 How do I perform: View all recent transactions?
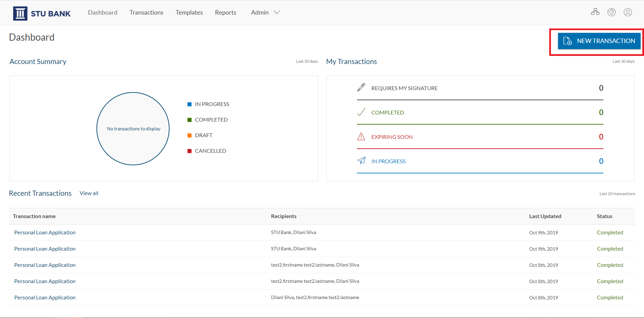[x=89, y=193]
